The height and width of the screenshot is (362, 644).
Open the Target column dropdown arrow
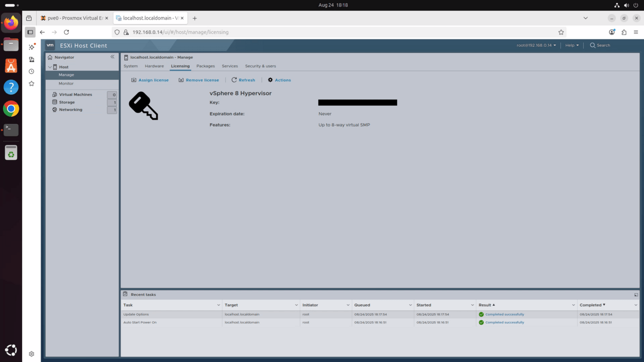click(x=297, y=305)
